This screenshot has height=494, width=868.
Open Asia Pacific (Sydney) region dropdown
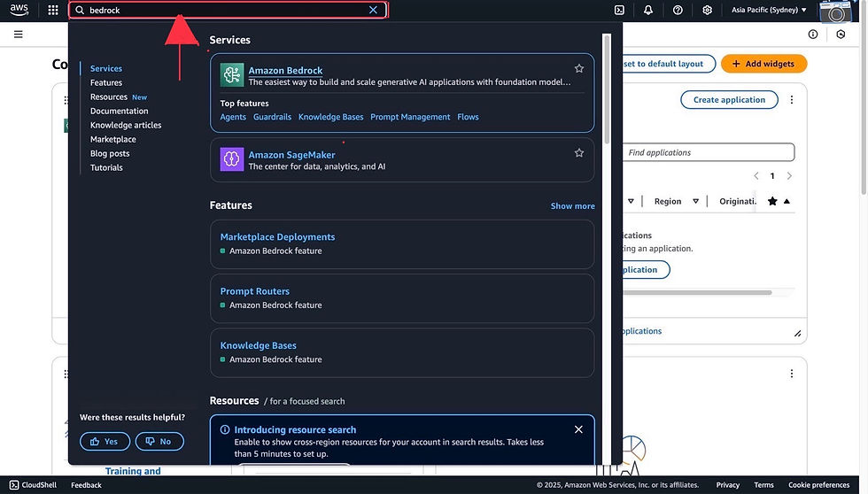tap(769, 10)
